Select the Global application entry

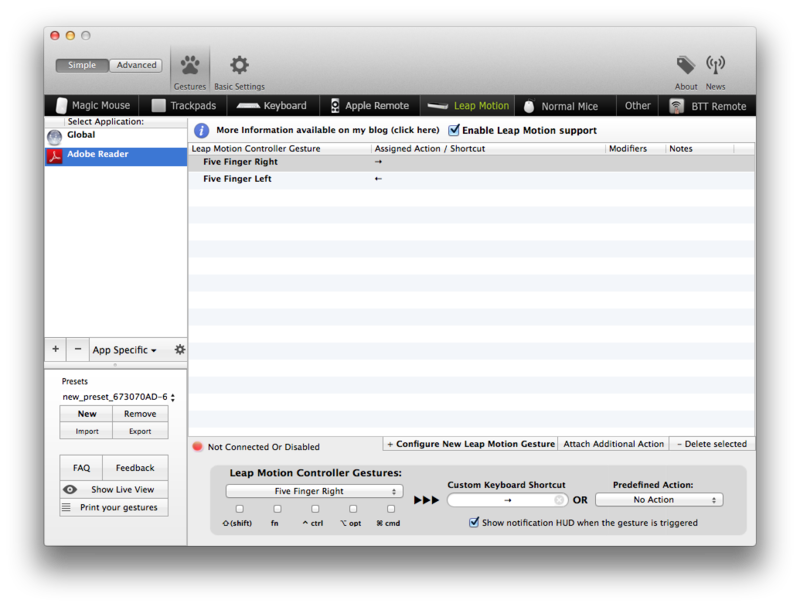click(116, 136)
